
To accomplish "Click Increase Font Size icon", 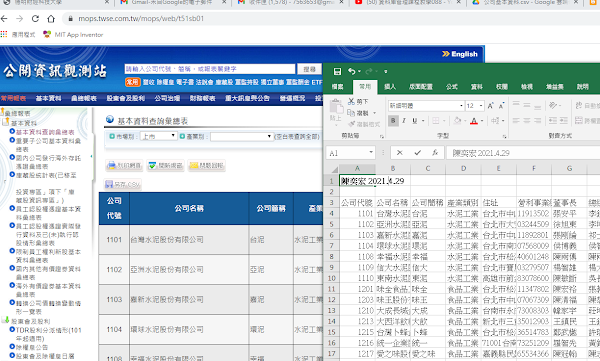I will pos(491,106).
